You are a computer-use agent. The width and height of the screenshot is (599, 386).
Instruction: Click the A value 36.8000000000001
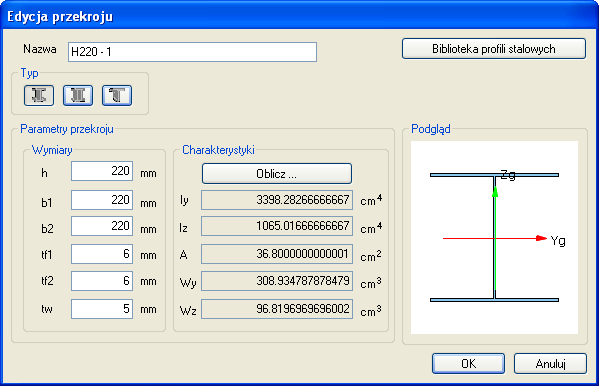(x=277, y=254)
